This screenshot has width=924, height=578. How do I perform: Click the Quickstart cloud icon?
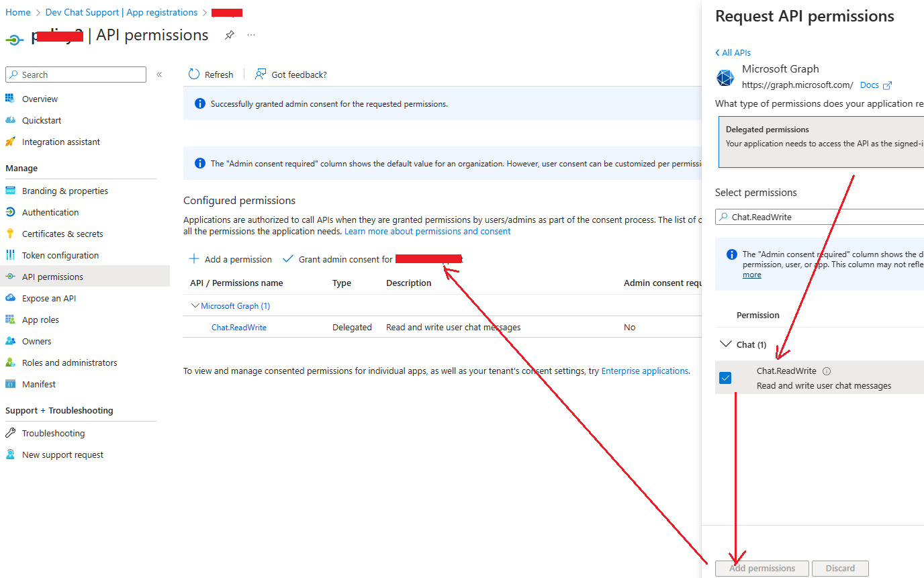(10, 120)
